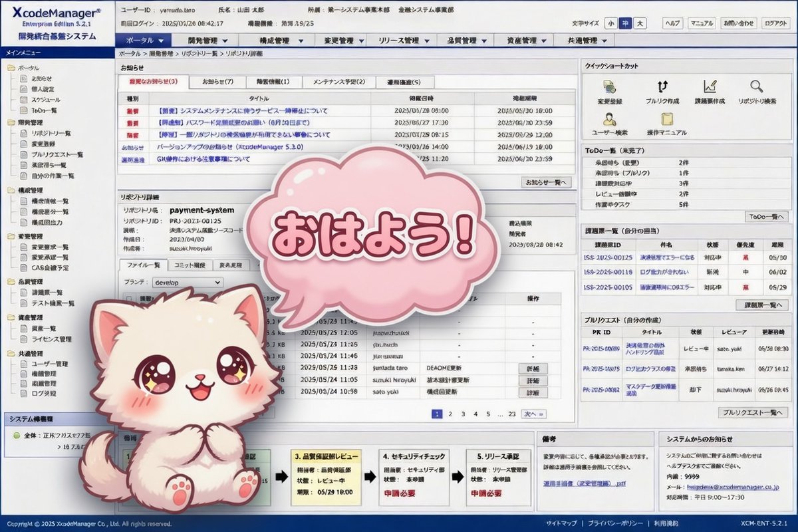Click 詳細 button in suzuki hiroyuki row
This screenshot has height=532, width=798.
coord(533,381)
